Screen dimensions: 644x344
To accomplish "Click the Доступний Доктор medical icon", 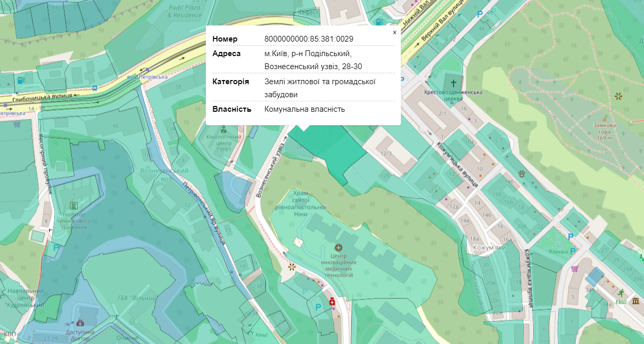I will tap(80, 323).
